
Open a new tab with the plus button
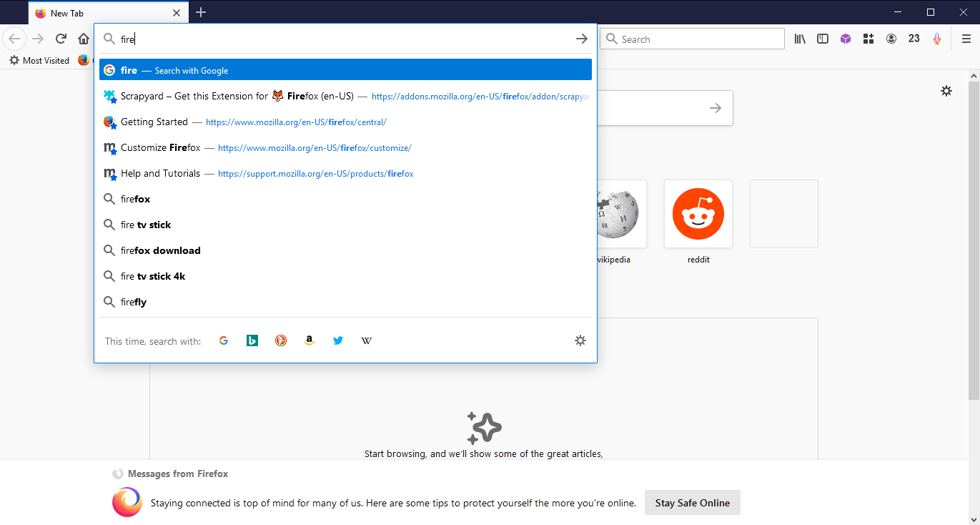point(201,12)
